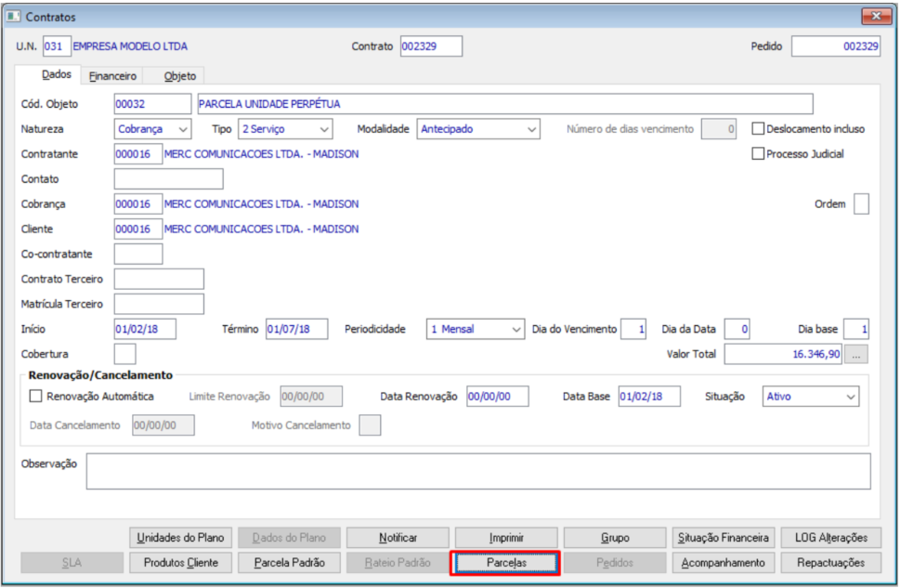Viewport: 900px width, 588px height.
Task: Focus the Pedido number field
Action: [x=836, y=46]
